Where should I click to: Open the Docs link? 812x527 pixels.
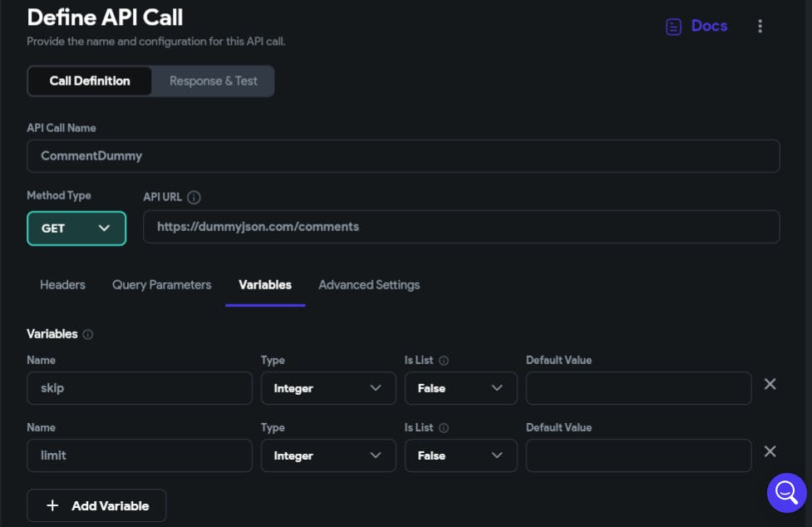697,27
